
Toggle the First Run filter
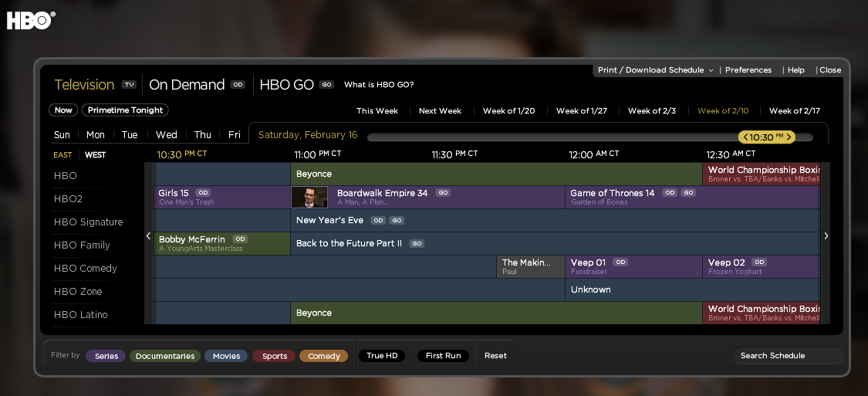[x=443, y=356]
